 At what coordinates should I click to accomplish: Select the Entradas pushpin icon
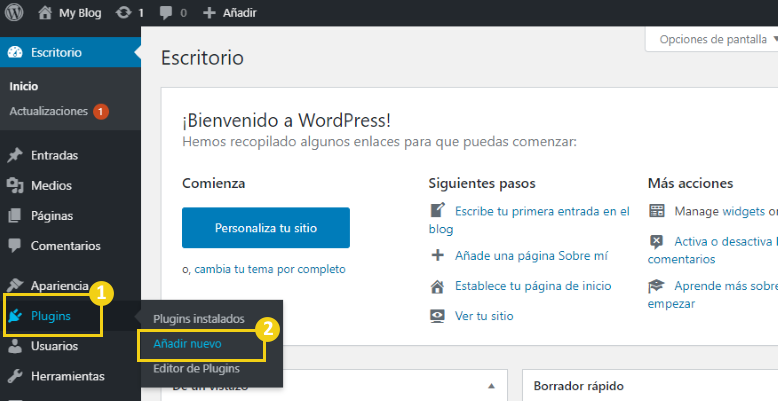pyautogui.click(x=15, y=155)
